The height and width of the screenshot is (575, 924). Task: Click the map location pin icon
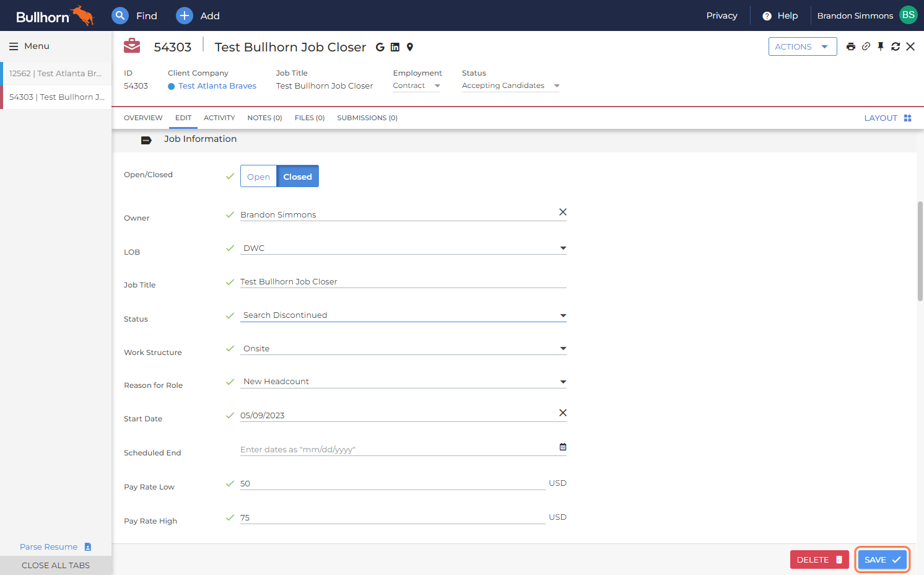point(410,47)
